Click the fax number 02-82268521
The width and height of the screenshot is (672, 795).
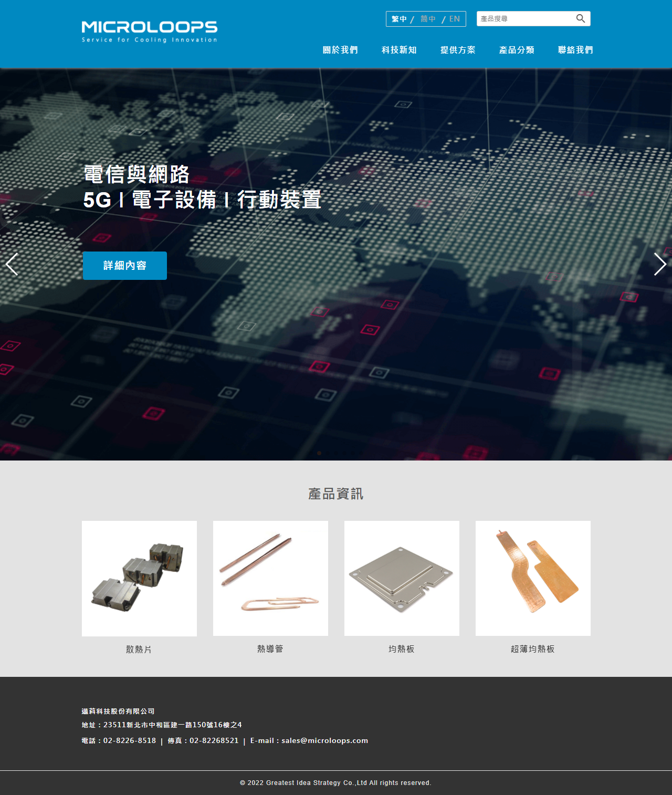tap(214, 741)
